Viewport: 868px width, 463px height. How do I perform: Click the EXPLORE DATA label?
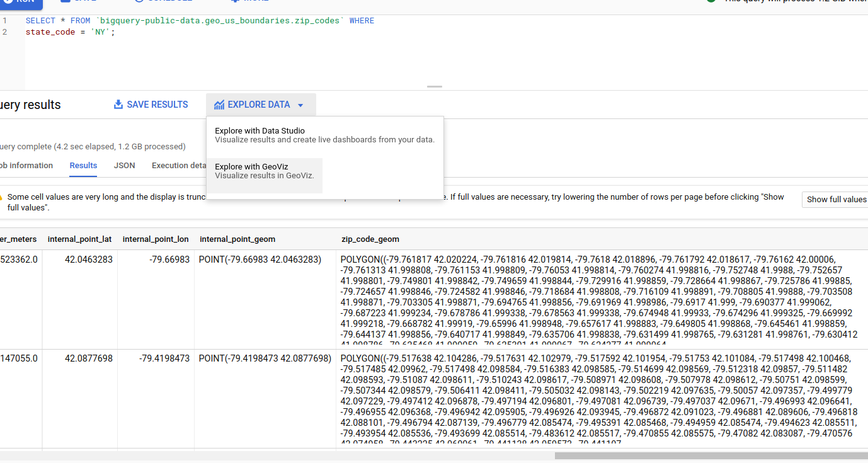click(259, 105)
